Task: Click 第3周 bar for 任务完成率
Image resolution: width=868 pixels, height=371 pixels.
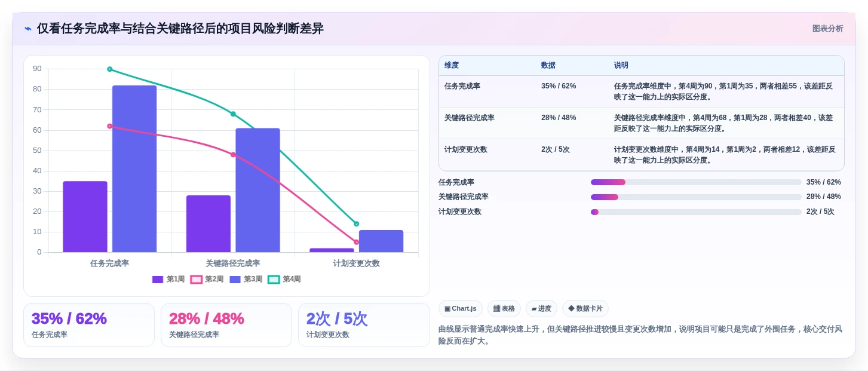Action: 134,169
